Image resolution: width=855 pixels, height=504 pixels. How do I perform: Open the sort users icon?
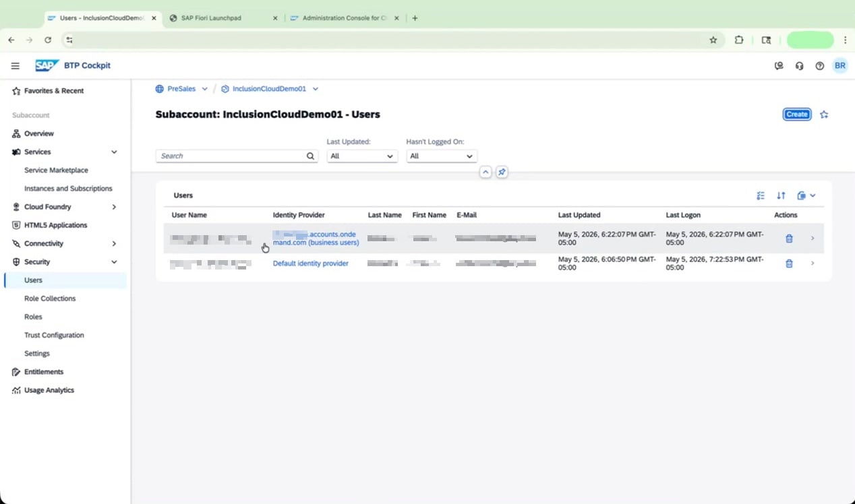coord(781,195)
